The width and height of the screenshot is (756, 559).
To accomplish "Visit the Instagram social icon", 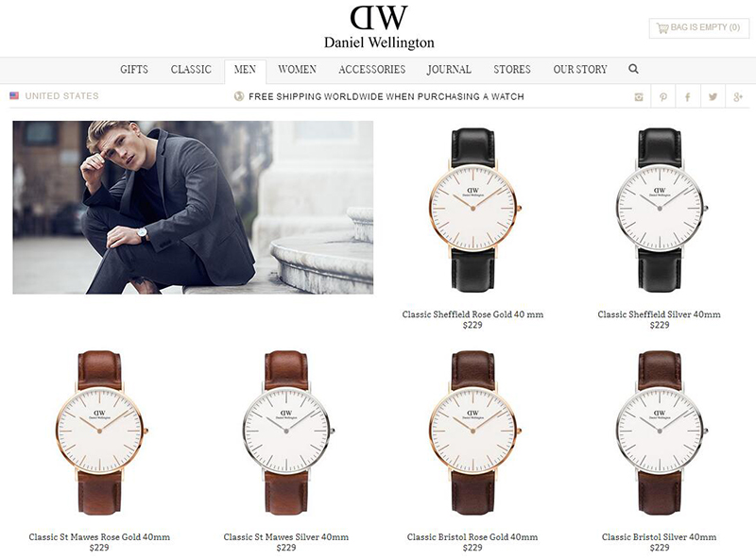I will pos(639,97).
